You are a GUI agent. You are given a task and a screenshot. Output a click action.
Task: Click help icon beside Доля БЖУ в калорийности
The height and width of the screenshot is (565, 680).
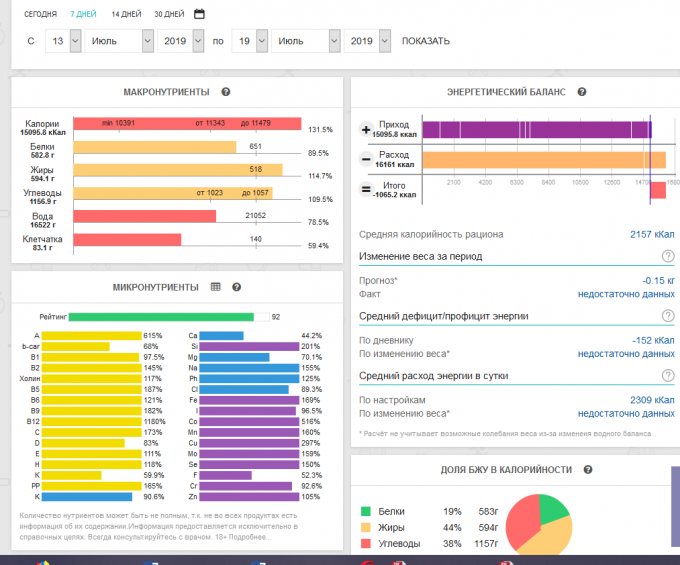[589, 469]
